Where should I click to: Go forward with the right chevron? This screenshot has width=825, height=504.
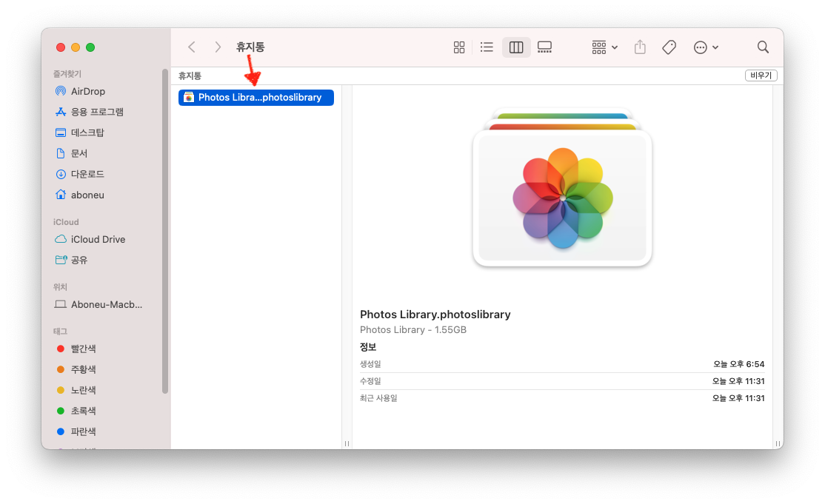pos(217,47)
